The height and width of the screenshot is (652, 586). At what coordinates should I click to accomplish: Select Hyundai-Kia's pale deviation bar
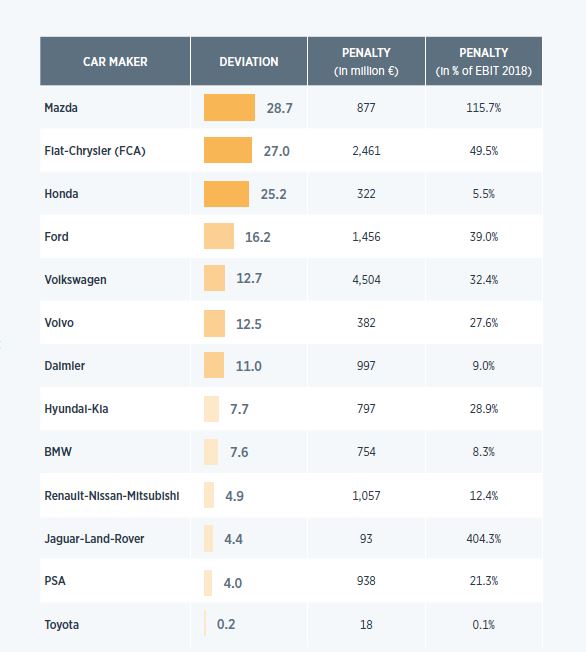pyautogui.click(x=211, y=409)
